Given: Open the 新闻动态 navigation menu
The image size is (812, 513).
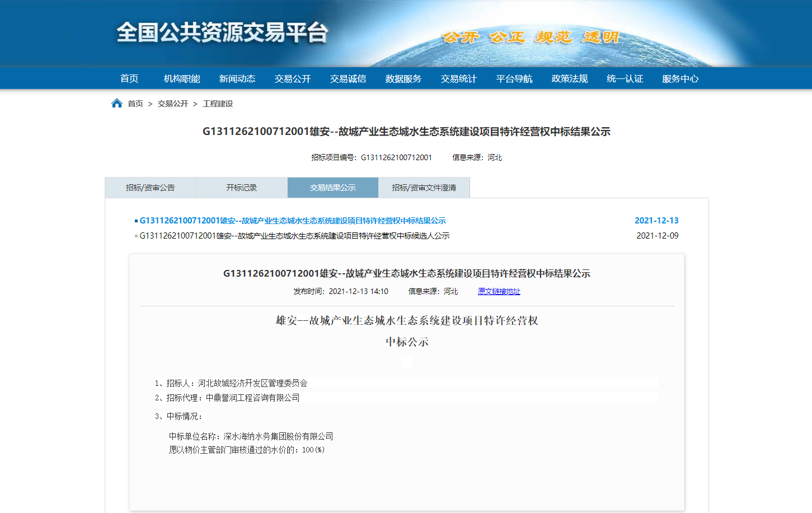Looking at the screenshot, I should [x=237, y=78].
